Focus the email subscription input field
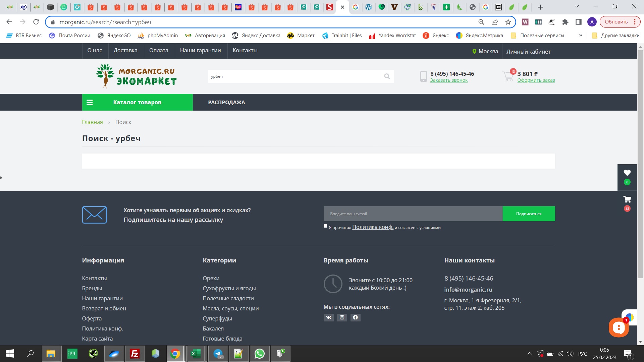 pyautogui.click(x=413, y=214)
